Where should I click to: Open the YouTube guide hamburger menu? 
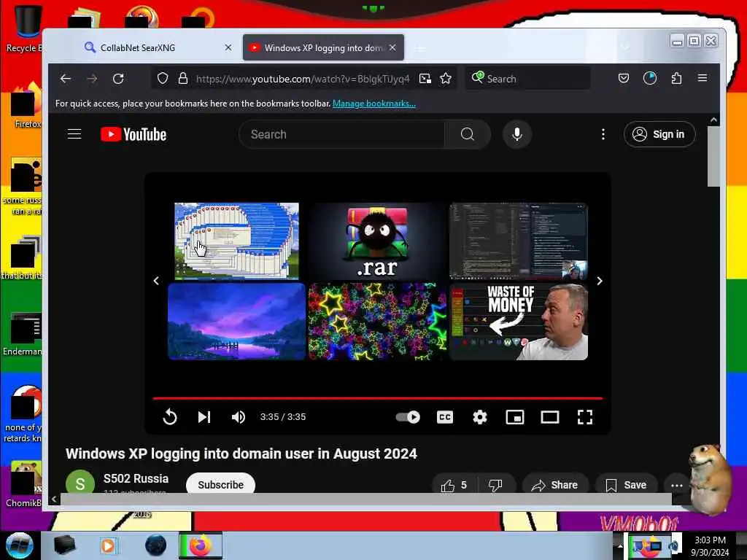click(x=74, y=134)
